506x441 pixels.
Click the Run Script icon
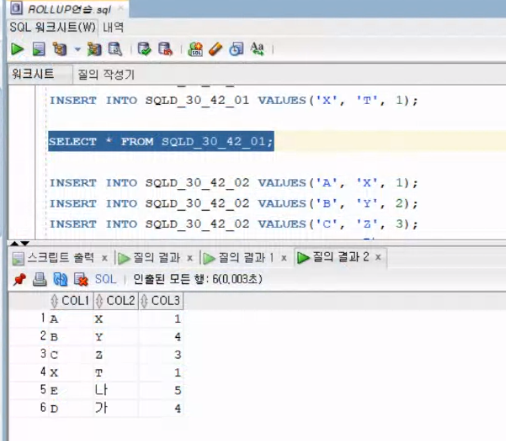point(39,49)
